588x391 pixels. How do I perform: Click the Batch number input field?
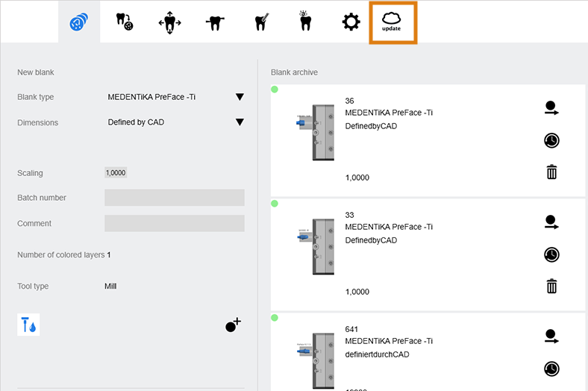(x=175, y=198)
